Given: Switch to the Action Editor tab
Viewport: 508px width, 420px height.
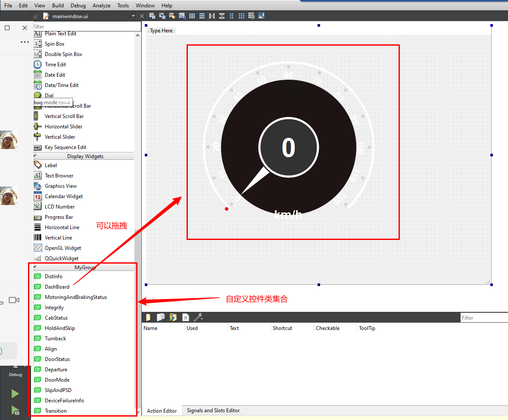Looking at the screenshot, I should click(162, 411).
